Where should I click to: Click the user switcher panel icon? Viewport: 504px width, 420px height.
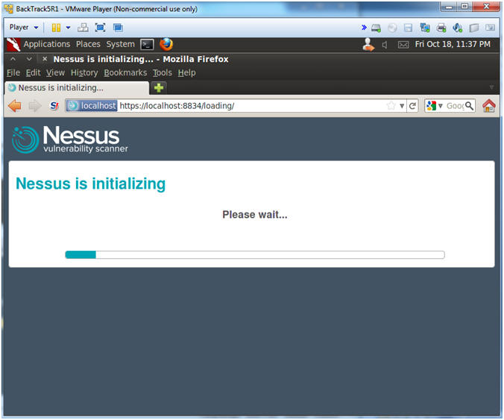tap(368, 44)
